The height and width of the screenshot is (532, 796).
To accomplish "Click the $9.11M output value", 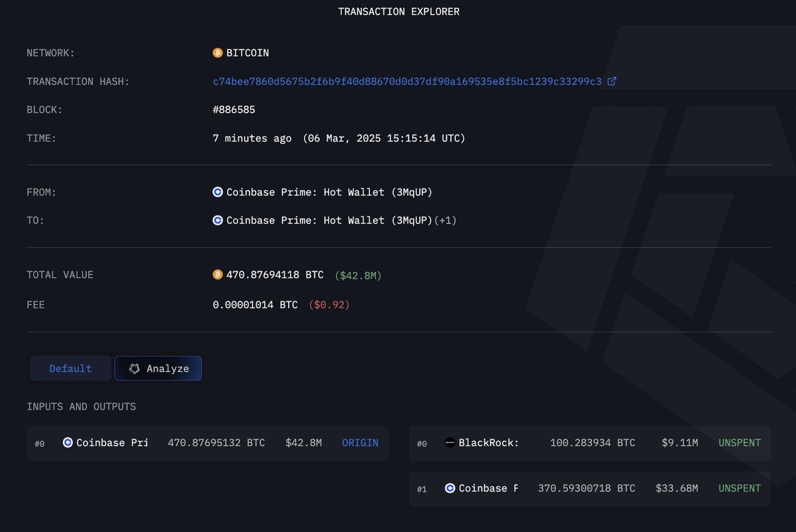I will pos(680,442).
